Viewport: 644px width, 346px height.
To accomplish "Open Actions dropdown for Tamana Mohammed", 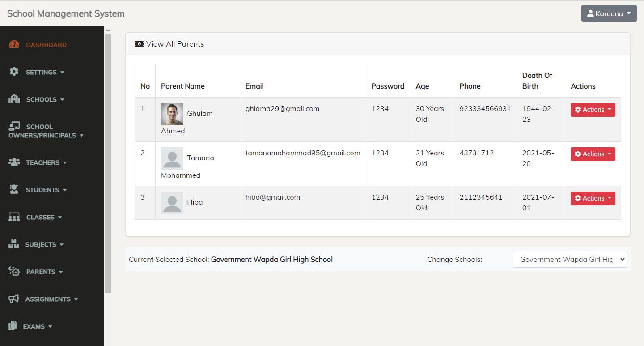I will (x=593, y=154).
